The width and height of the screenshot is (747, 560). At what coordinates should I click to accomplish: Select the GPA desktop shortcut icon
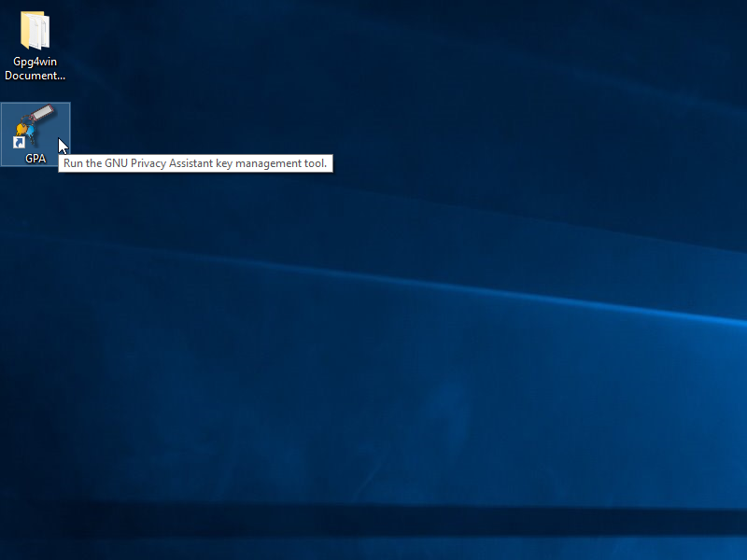(x=35, y=127)
